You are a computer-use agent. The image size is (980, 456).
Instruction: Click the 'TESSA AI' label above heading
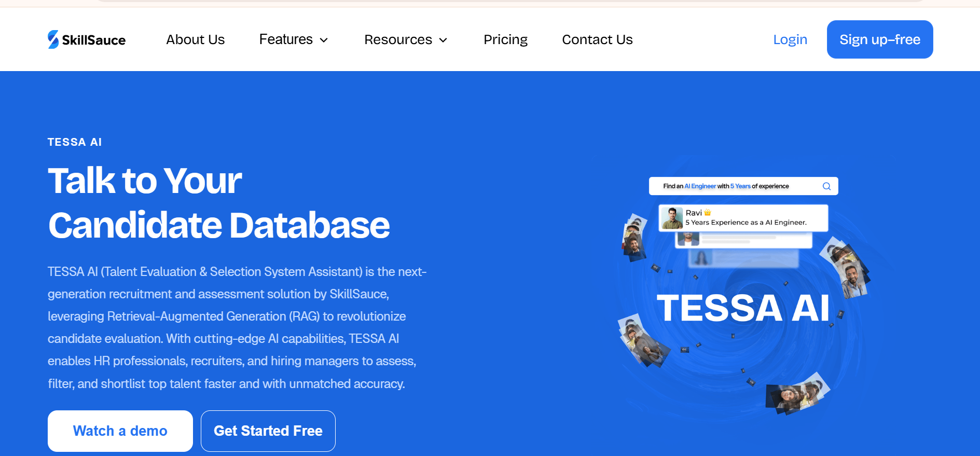pyautogui.click(x=75, y=142)
